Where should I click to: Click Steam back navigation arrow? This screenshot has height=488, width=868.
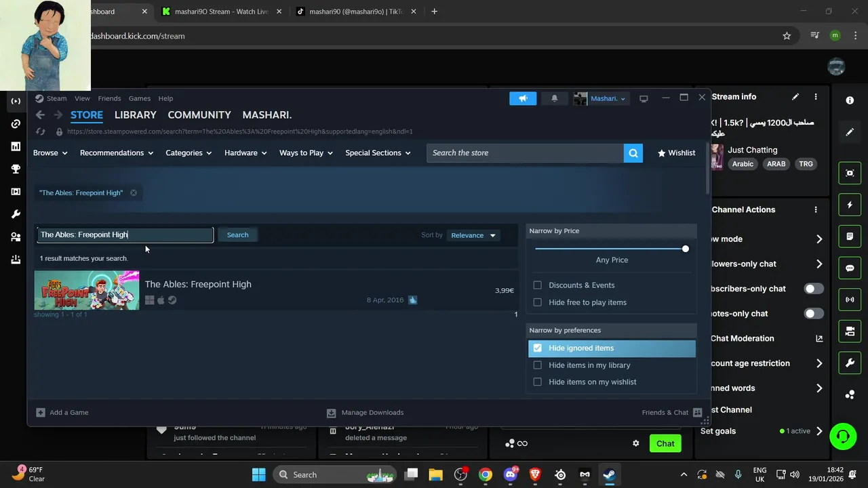click(x=40, y=115)
